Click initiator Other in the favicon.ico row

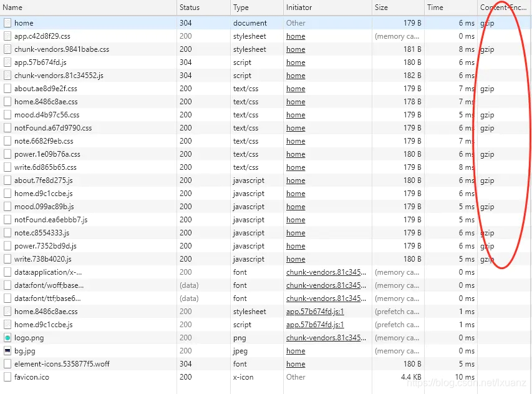coord(296,377)
